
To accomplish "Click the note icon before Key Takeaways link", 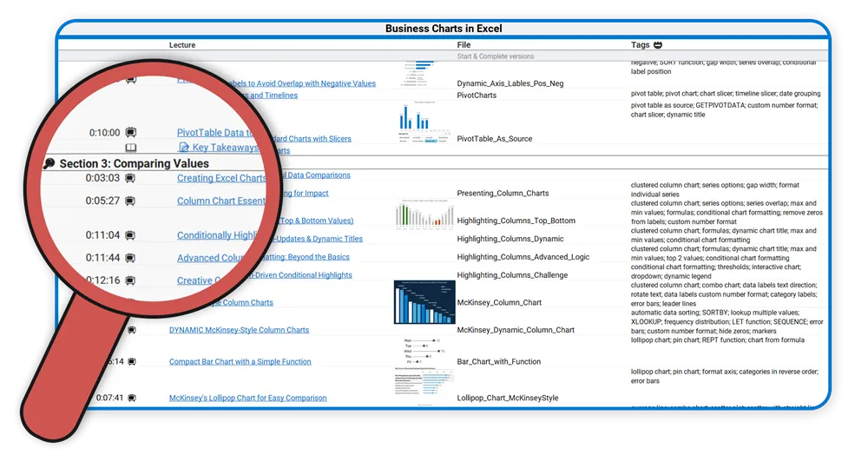I will tap(183, 148).
